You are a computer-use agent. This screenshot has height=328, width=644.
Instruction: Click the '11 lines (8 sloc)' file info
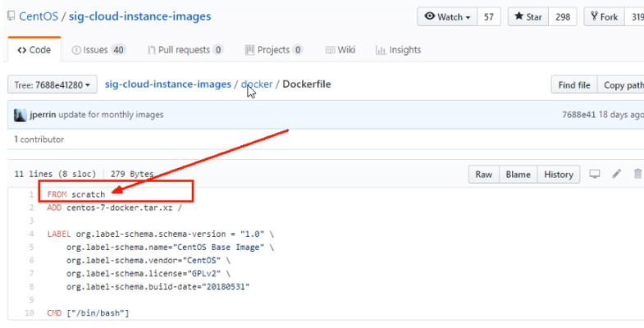55,174
